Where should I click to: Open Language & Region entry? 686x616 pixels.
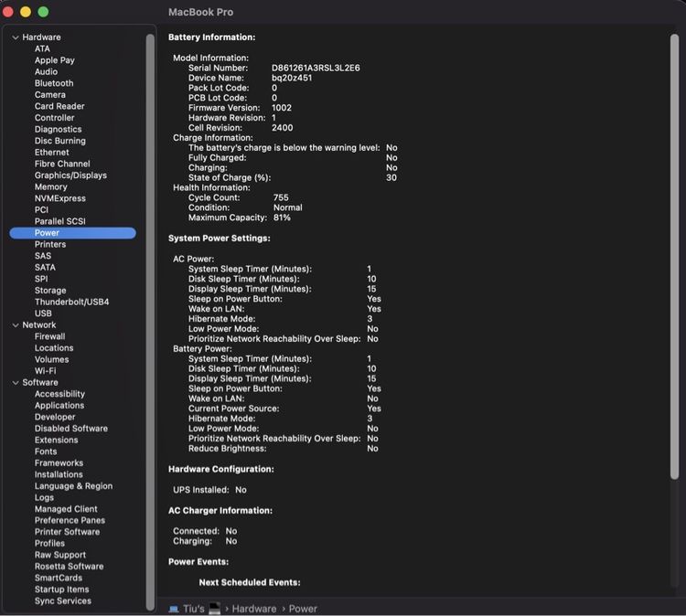click(73, 486)
